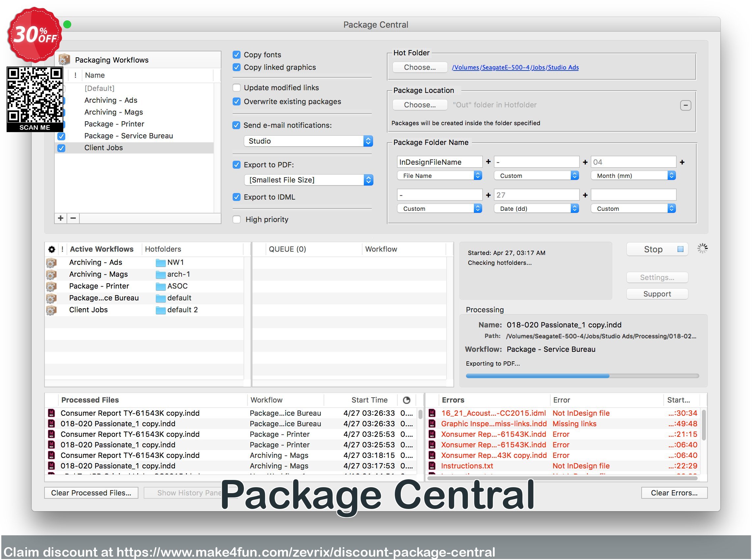Image resolution: width=752 pixels, height=560 pixels.
Task: Disable Overwrite existing packages
Action: click(x=237, y=102)
